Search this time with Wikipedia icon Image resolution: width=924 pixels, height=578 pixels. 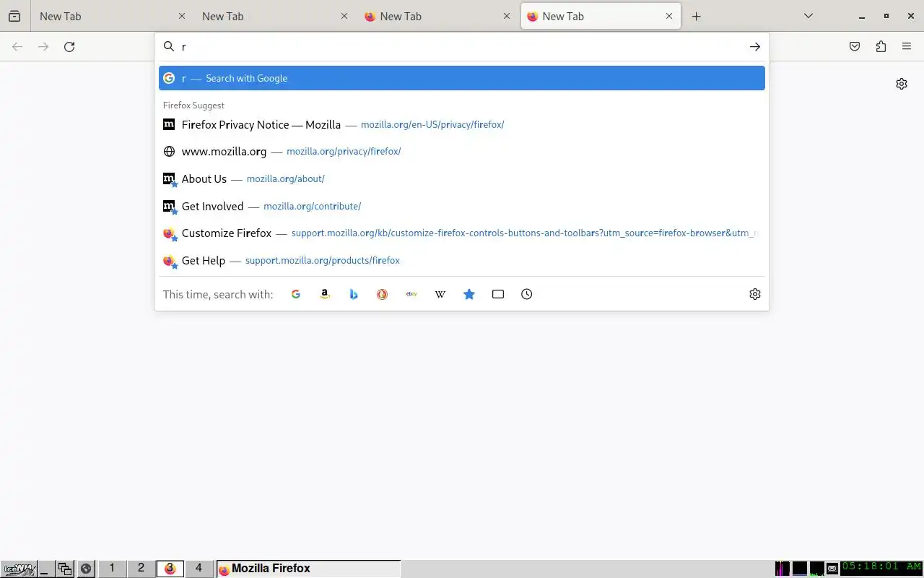440,294
